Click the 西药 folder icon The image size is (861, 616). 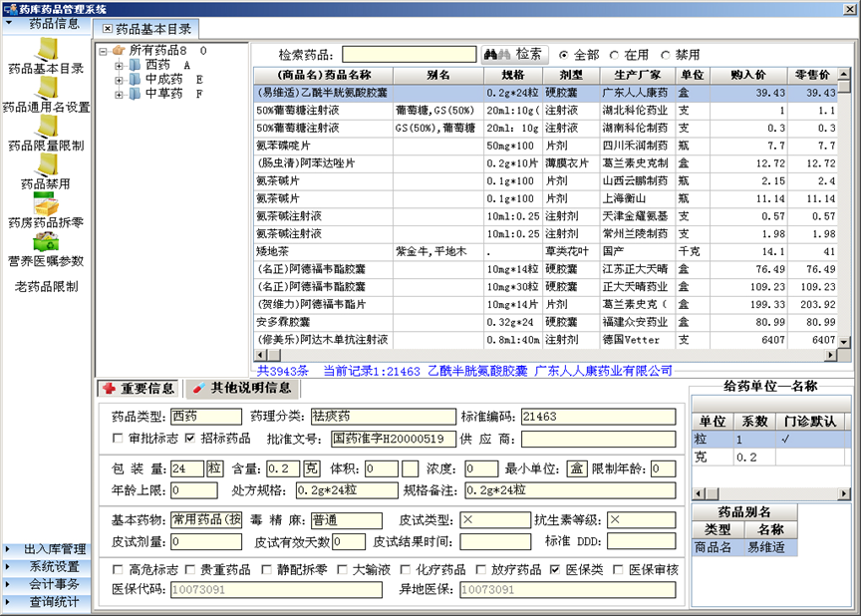point(136,65)
